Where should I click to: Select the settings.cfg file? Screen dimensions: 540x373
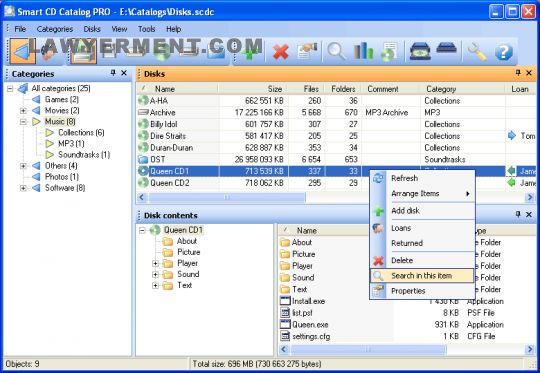311,336
